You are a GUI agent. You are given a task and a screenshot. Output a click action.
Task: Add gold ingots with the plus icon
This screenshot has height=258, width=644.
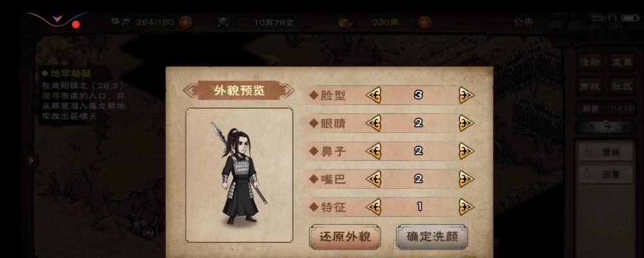click(x=424, y=22)
